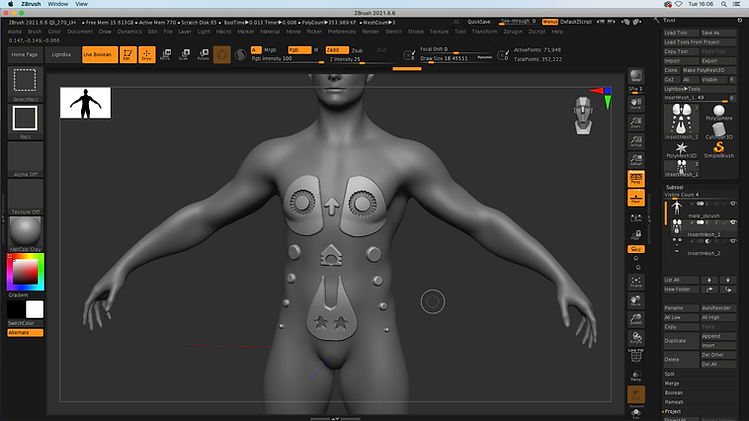The image size is (749, 421).
Task: Click the Duplicate subtool button
Action: (681, 341)
